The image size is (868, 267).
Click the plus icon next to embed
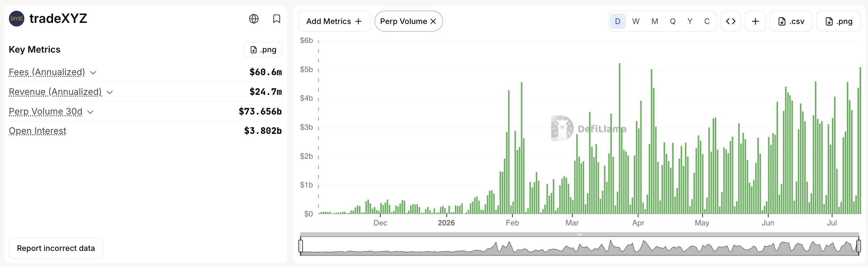[755, 21]
